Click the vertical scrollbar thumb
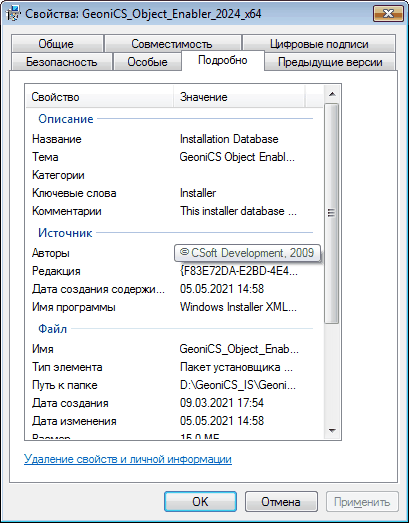409x523 pixels. click(x=332, y=213)
